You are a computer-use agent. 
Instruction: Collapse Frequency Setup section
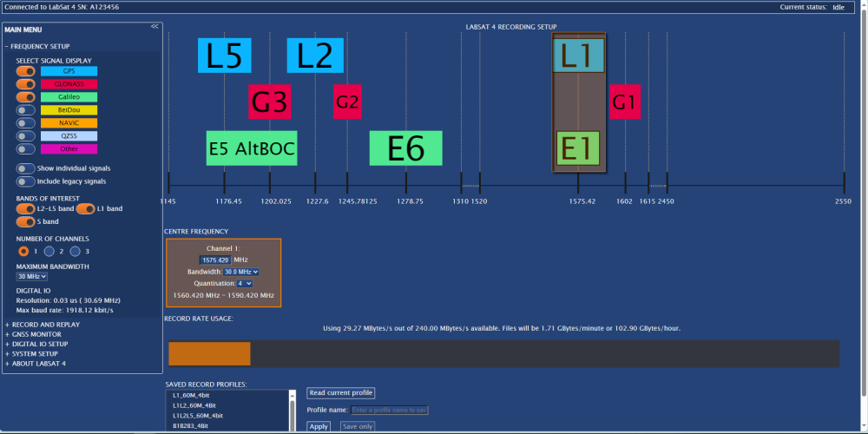click(37, 47)
